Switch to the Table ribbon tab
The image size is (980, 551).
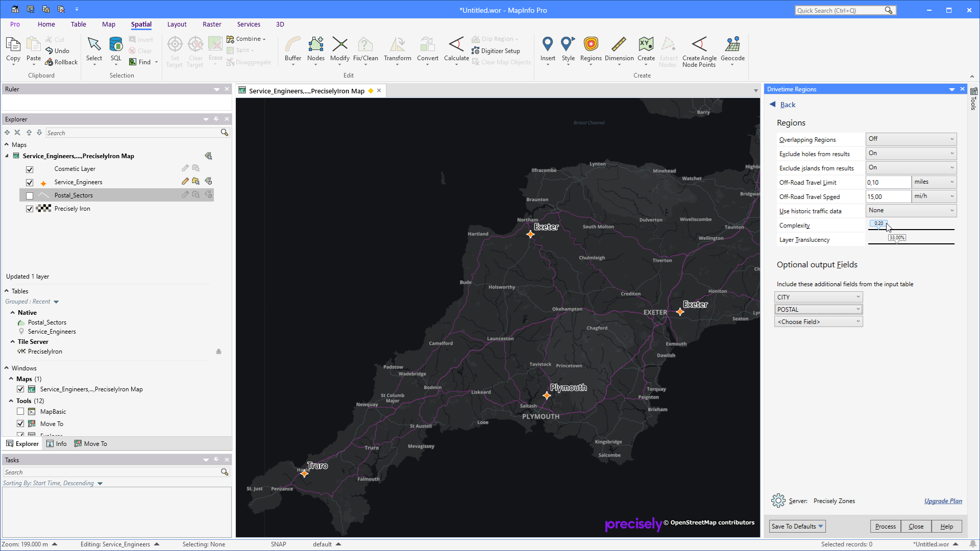coord(79,24)
